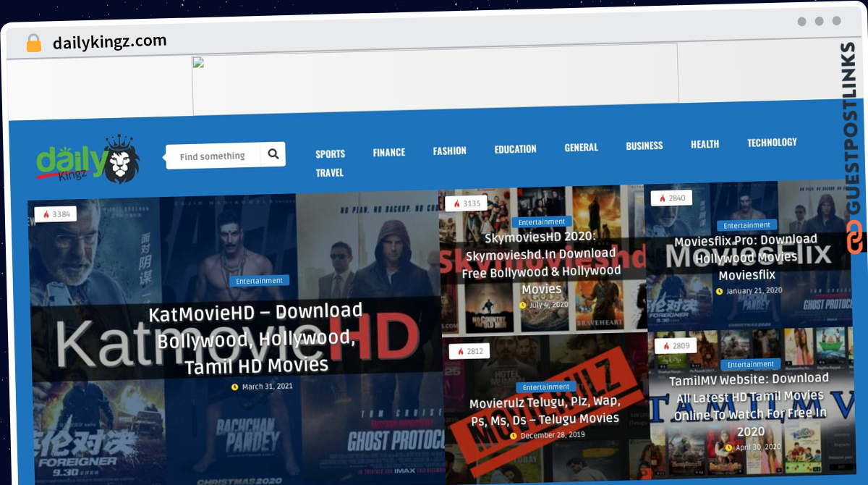Click the Entertainment tag above KatMovieHD

(x=259, y=281)
